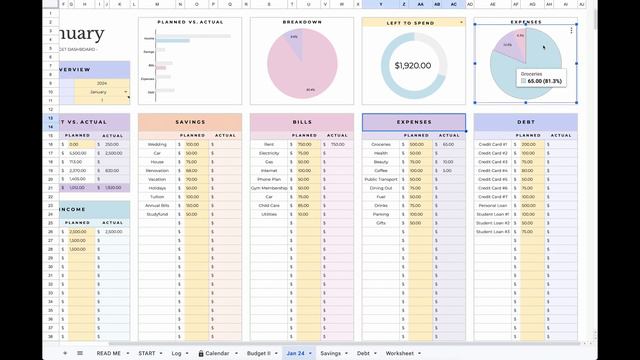Select the Electricity bill row label
The height and width of the screenshot is (360, 640).
[x=269, y=153]
